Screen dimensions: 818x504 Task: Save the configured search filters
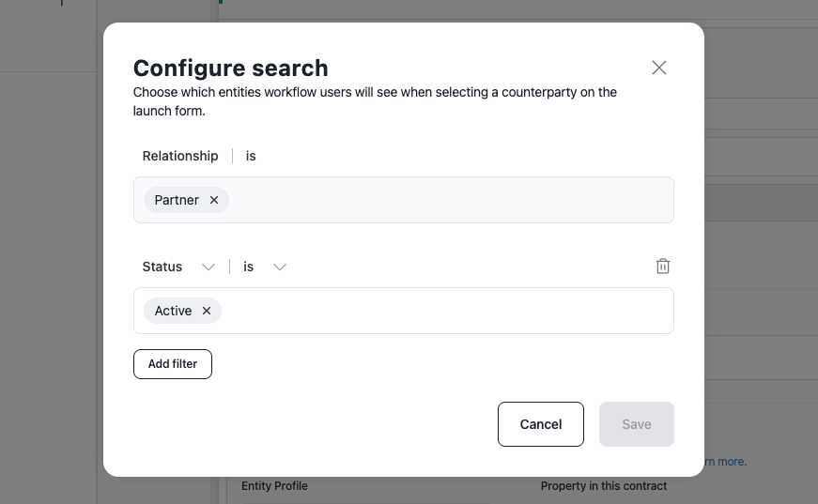pos(637,424)
